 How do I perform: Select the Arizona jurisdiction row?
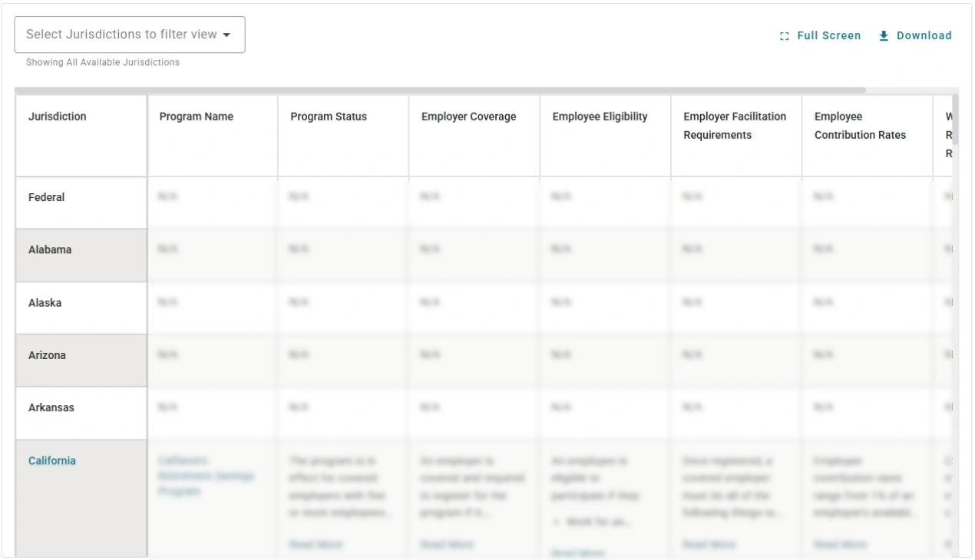81,361
